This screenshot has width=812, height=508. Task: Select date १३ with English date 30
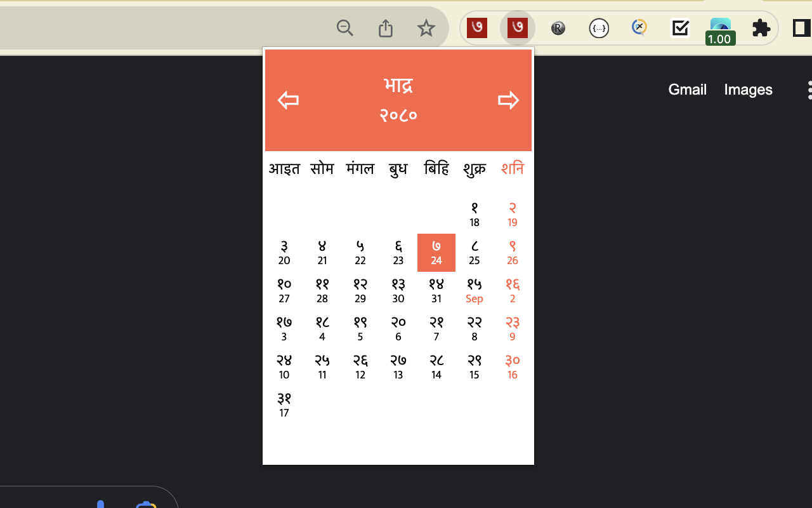(398, 291)
